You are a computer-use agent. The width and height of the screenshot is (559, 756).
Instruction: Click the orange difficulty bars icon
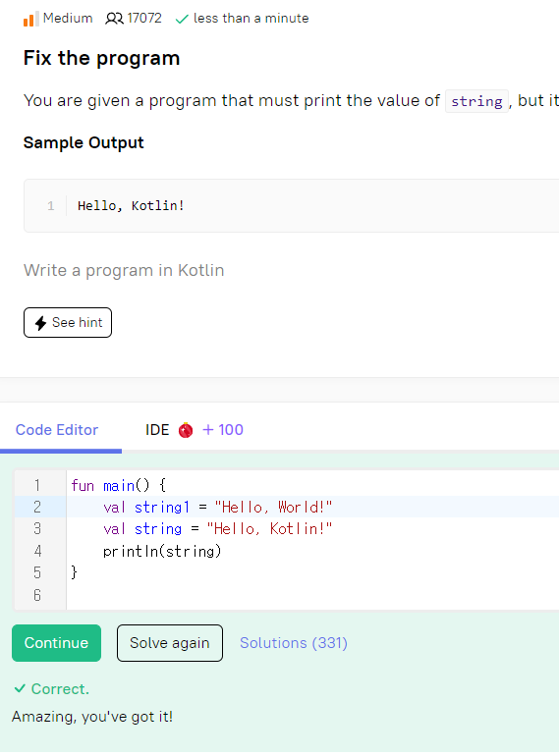click(x=30, y=19)
